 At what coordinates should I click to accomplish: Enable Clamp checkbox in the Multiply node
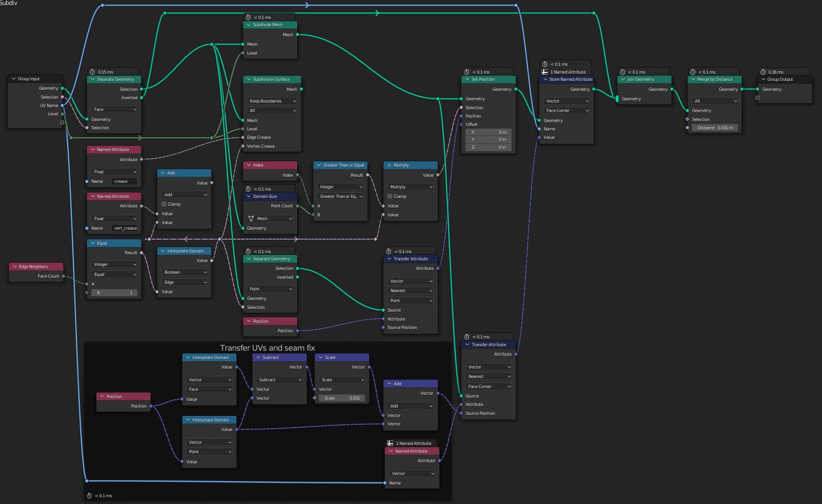click(x=390, y=196)
